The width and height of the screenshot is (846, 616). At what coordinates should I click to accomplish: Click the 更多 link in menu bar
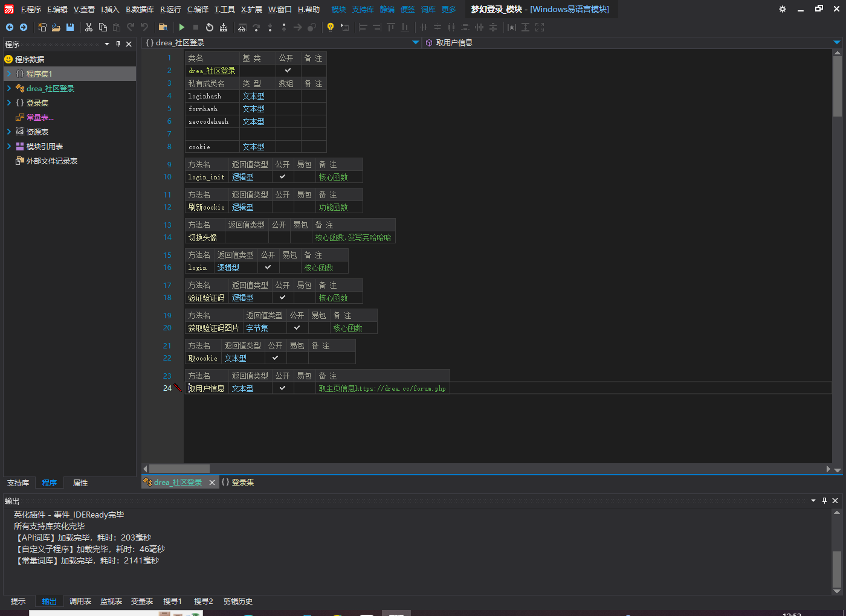point(449,9)
